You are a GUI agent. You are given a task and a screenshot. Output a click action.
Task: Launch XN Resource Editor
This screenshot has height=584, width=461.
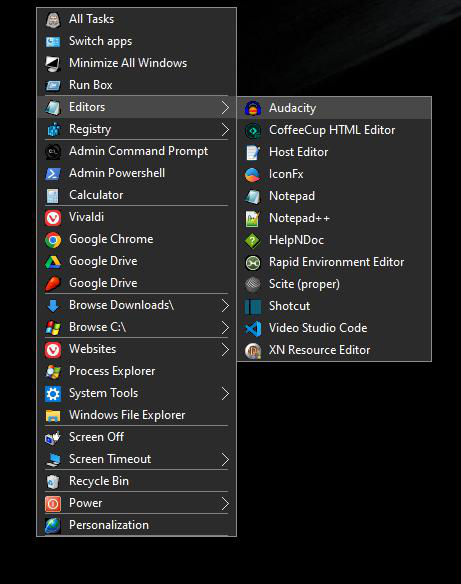pos(334,350)
